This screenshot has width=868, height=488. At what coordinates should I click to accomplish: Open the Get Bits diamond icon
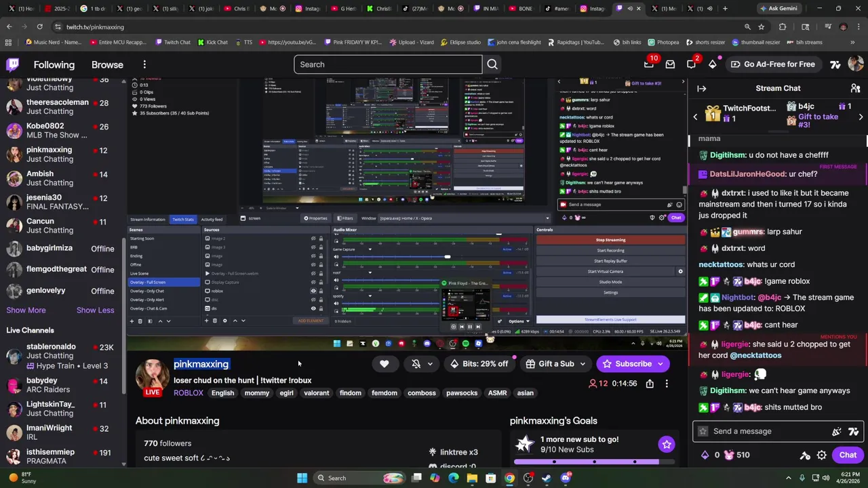712,64
